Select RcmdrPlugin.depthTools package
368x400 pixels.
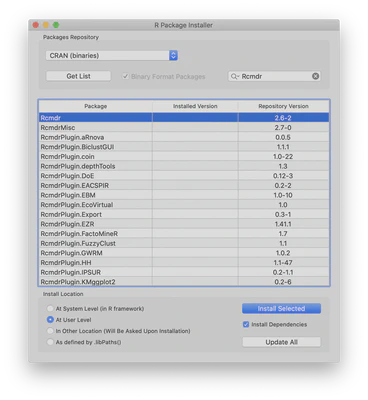coord(184,166)
